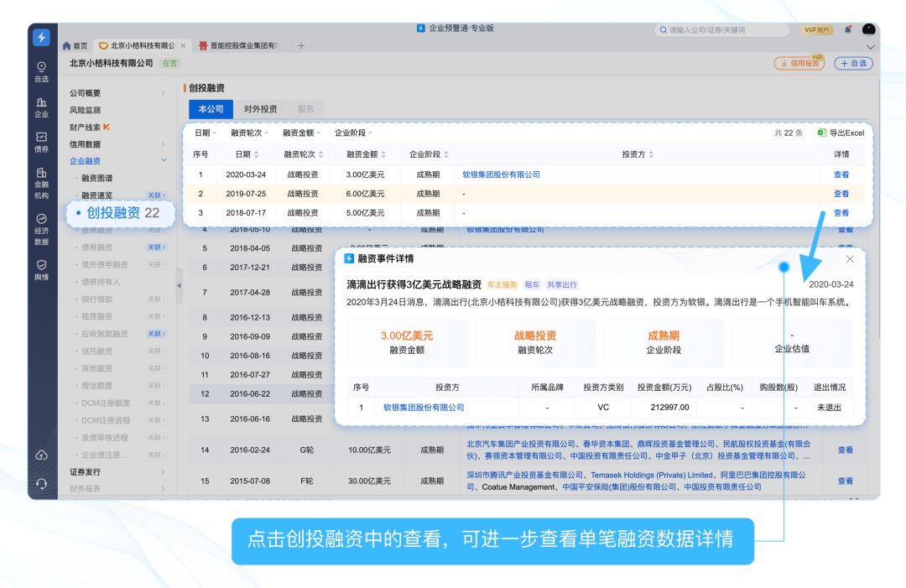Switch to the 对外投资 tab
906x588 pixels.
click(260, 109)
